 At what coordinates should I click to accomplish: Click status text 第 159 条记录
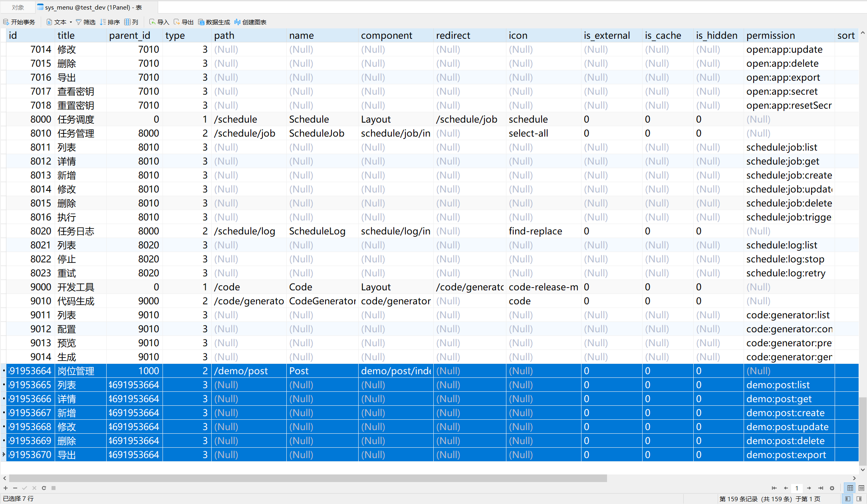click(739, 499)
